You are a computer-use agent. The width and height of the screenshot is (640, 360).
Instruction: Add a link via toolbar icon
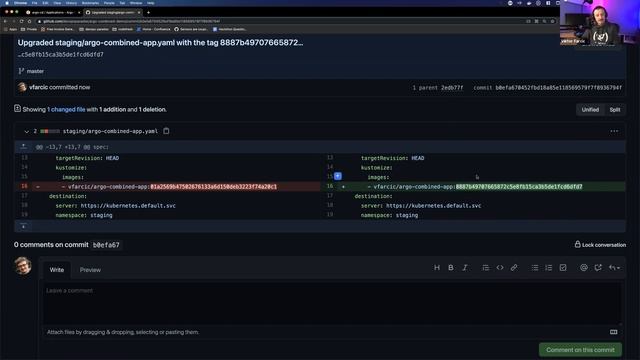(x=514, y=268)
